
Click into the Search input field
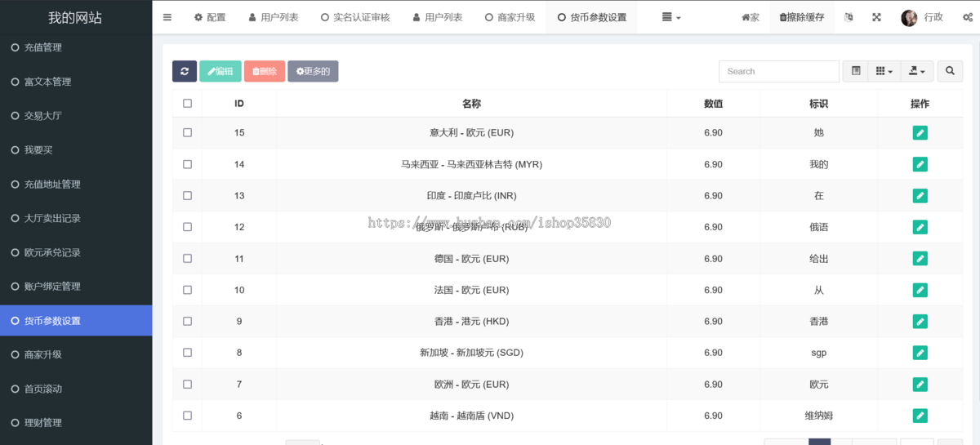[x=779, y=71]
